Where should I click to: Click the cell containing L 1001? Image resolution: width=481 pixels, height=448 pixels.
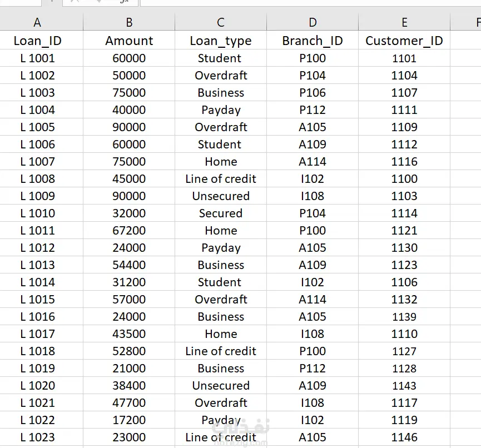pos(37,58)
